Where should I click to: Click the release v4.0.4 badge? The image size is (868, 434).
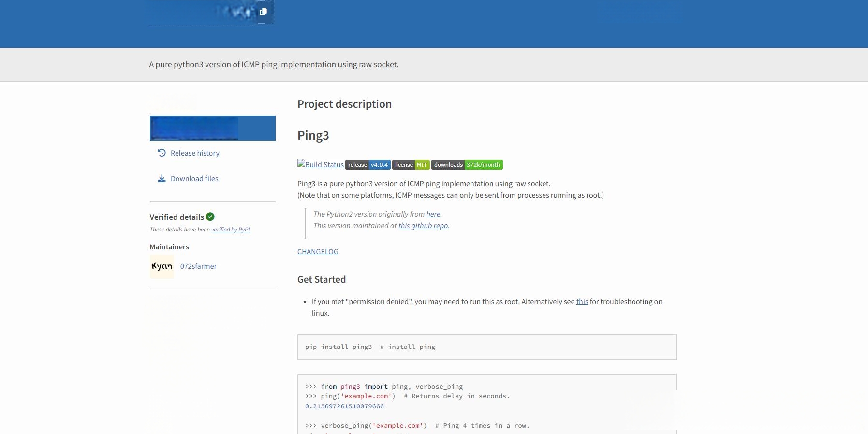[x=368, y=165]
